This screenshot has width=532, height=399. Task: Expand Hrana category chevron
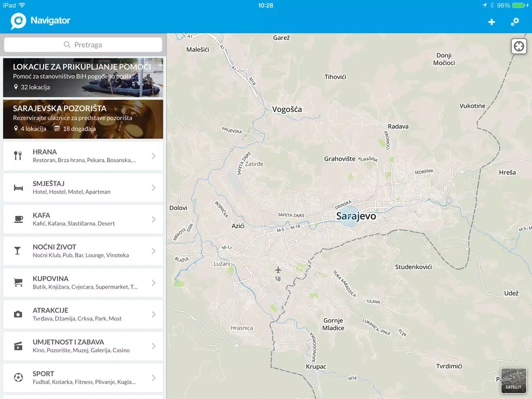154,156
